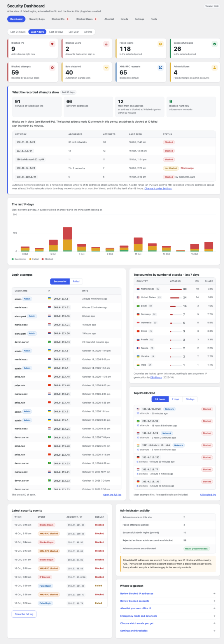The image size is (224, 644).
Task: Click Never (recommended) badge in Administrator activity
Action: 197,549
